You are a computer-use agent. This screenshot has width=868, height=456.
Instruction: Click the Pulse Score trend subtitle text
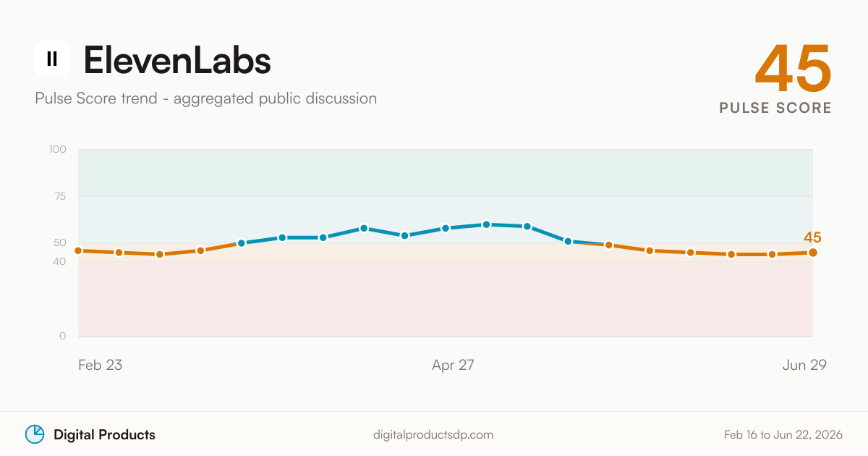tap(206, 98)
